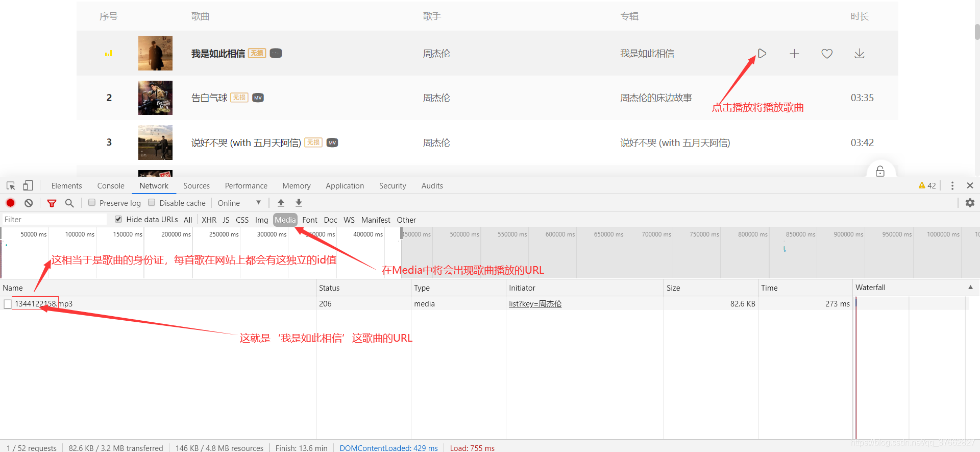Activate the inspect element picker icon

(11, 186)
